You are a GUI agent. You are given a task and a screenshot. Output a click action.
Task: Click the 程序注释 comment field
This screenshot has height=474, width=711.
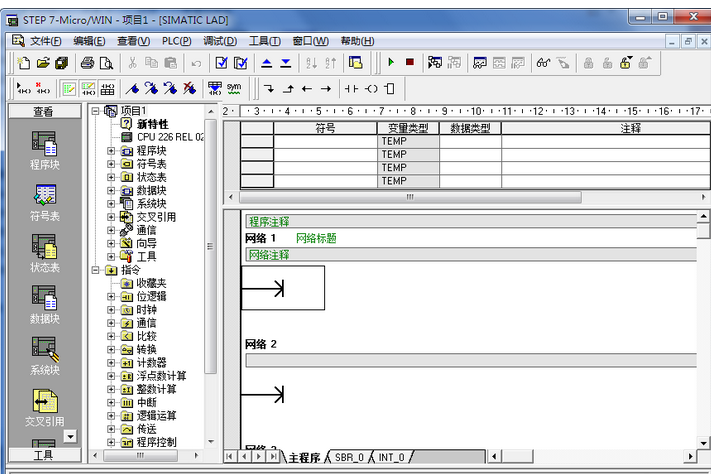pyautogui.click(x=471, y=221)
